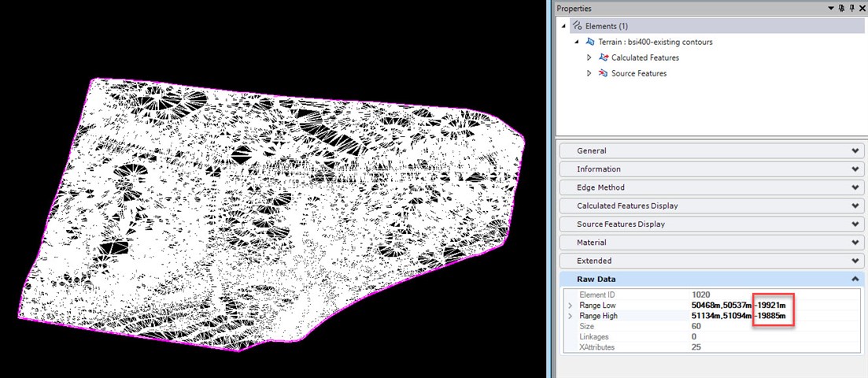This screenshot has height=378, width=868.
Task: Collapse the Terrain bsi400-existing contours node
Action: 577,42
